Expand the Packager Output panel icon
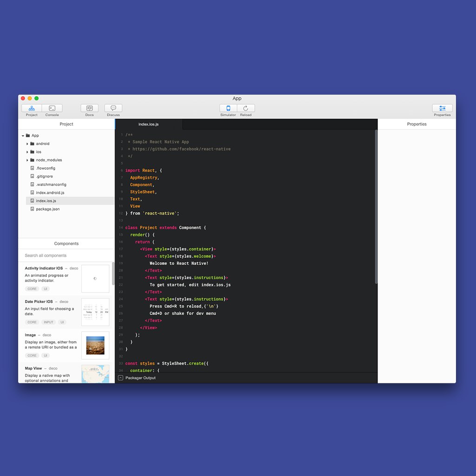Viewport: 476px width, 476px height. point(120,378)
